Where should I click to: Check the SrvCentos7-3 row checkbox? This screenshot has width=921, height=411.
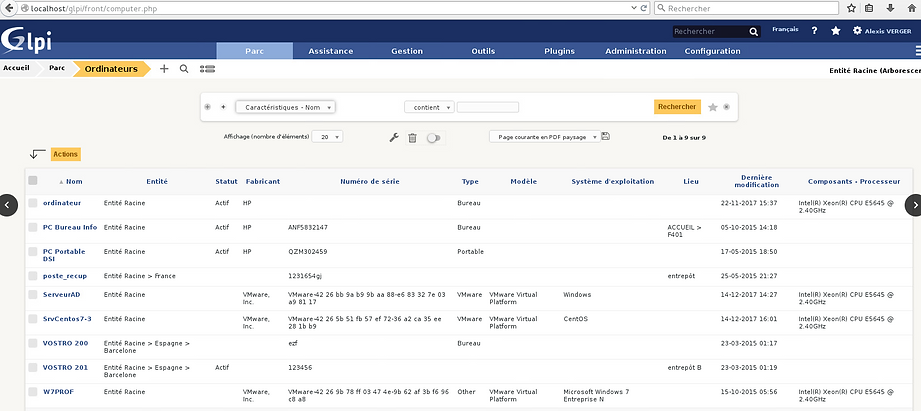click(33, 319)
